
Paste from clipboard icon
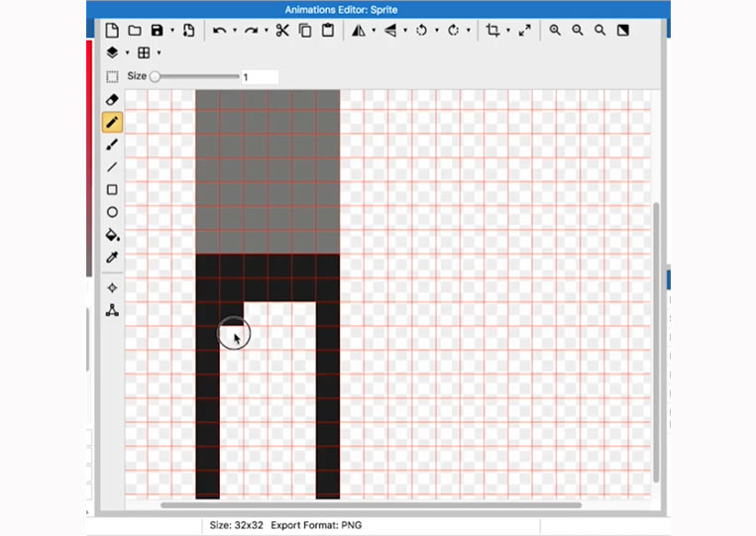tap(328, 30)
